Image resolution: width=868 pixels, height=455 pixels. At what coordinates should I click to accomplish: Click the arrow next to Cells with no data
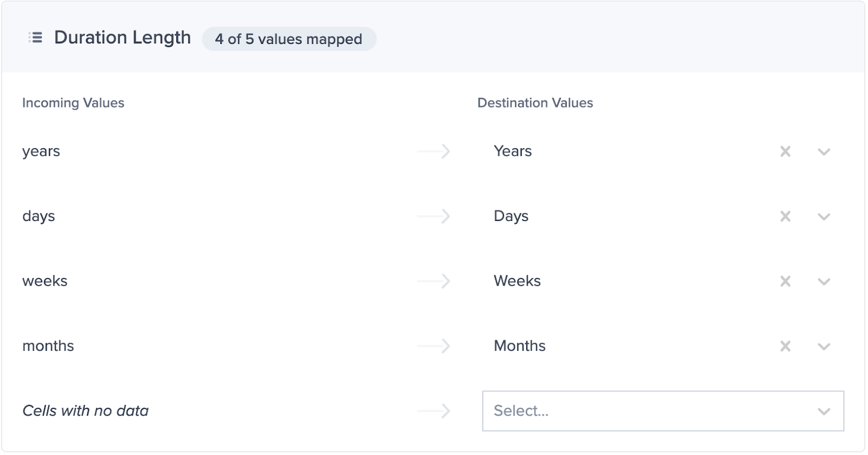point(433,411)
